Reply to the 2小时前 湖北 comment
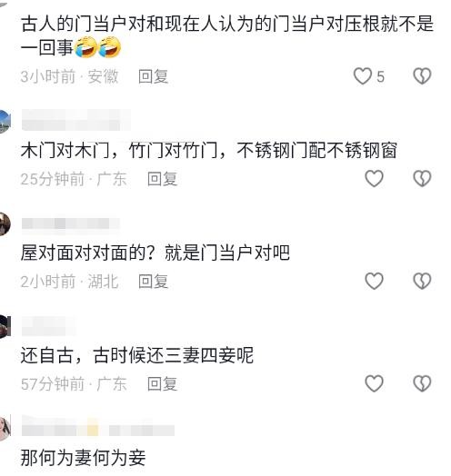The height and width of the screenshot is (476, 451). point(153,281)
